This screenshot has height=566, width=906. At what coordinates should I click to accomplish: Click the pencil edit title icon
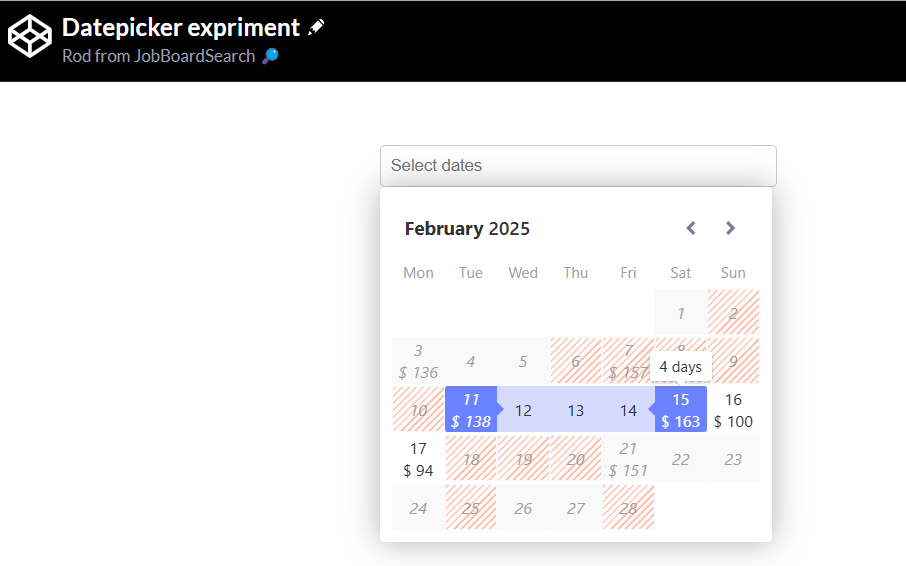point(316,28)
